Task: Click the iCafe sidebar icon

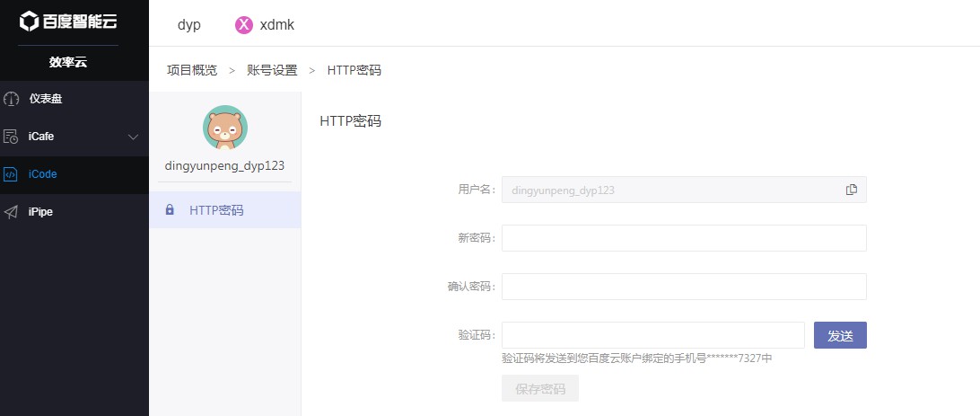Action: 12,137
